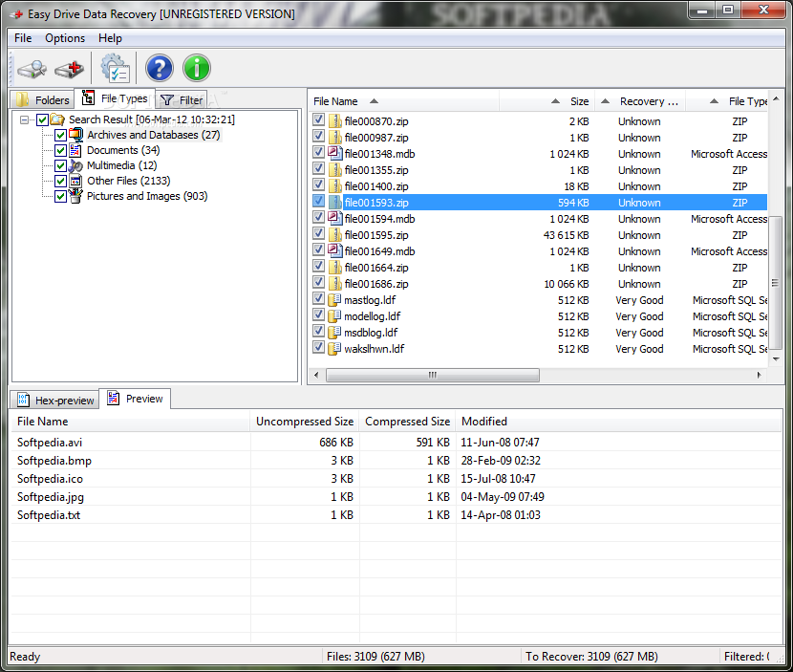
Task: Click the scan drive toolbar icon
Action: 32,68
